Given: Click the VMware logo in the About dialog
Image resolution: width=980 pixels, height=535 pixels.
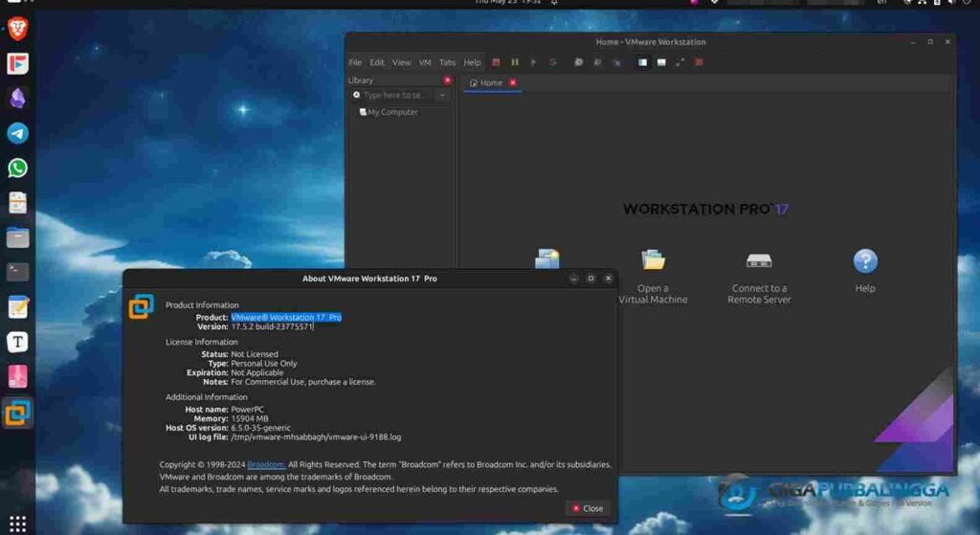Looking at the screenshot, I should 142,306.
